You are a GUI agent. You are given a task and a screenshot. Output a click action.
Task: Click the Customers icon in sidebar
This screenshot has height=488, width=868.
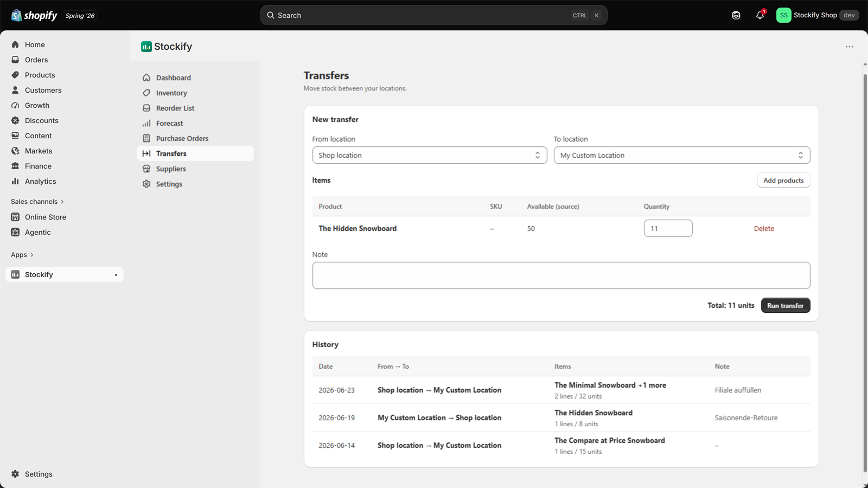pyautogui.click(x=15, y=90)
